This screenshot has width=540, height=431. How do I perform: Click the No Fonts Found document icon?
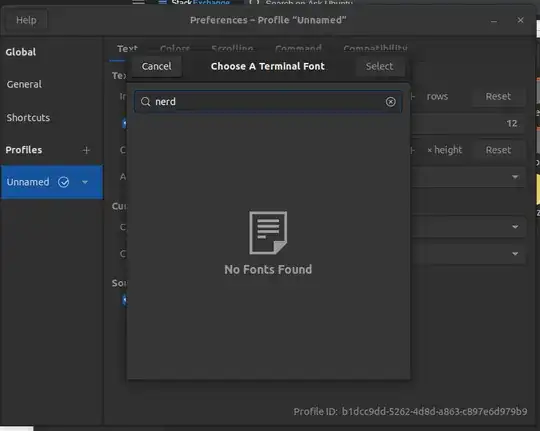268,233
